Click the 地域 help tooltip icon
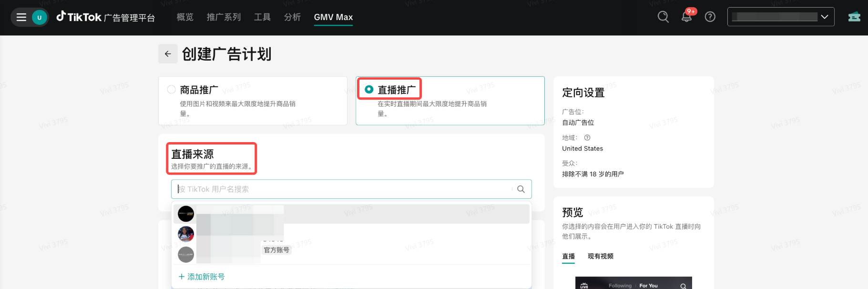Screen dimensions: 868x289 [x=587, y=138]
